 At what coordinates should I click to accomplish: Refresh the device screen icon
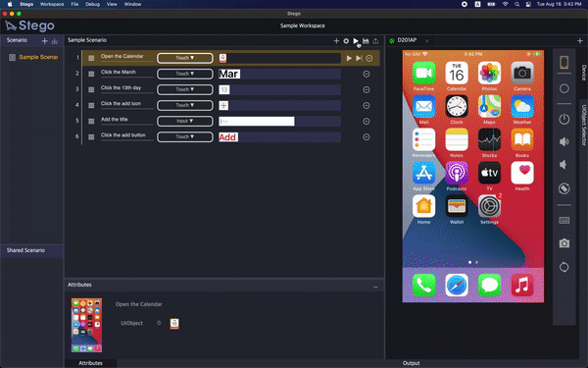564,267
